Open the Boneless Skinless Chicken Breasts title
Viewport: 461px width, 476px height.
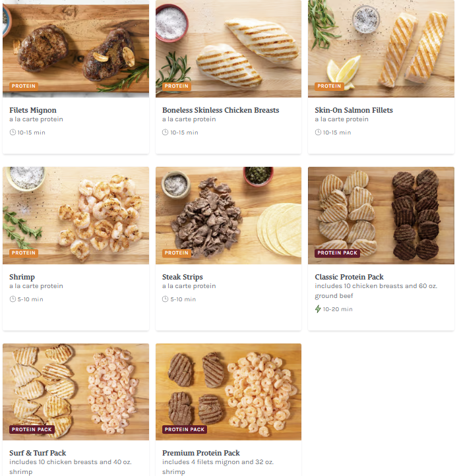[x=220, y=110]
